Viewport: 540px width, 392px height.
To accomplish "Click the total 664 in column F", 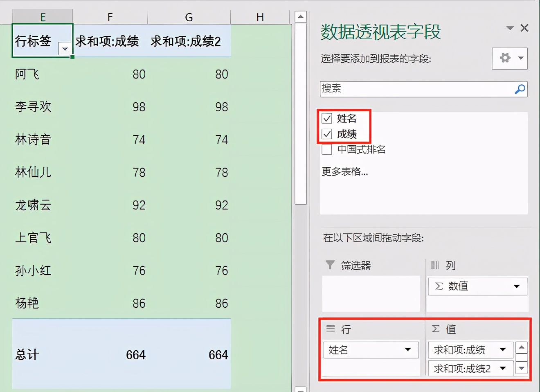I will click(x=136, y=355).
